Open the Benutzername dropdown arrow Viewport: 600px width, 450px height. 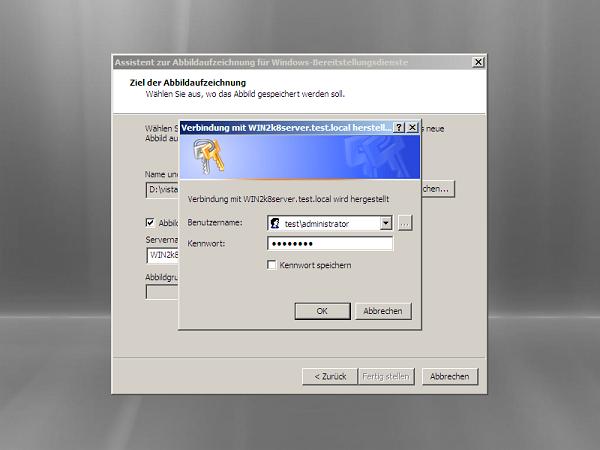[x=386, y=223]
